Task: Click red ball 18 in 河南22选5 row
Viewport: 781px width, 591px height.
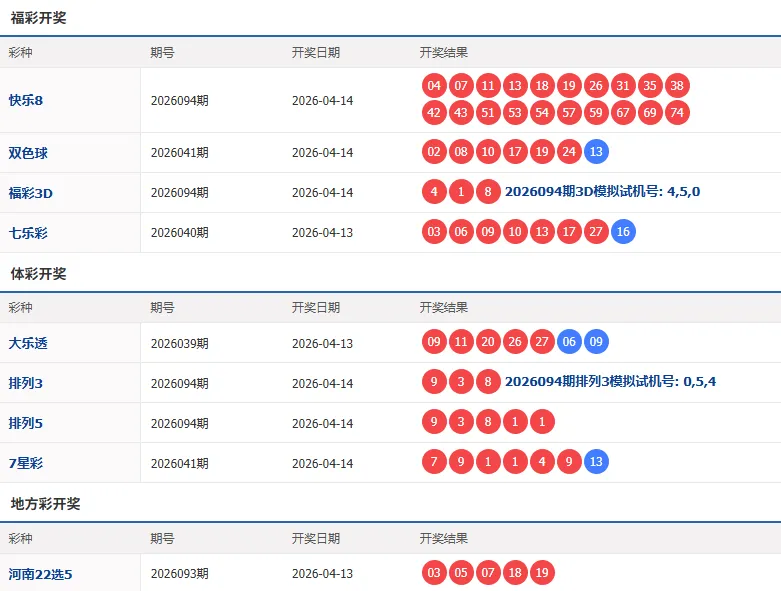Action: click(515, 573)
